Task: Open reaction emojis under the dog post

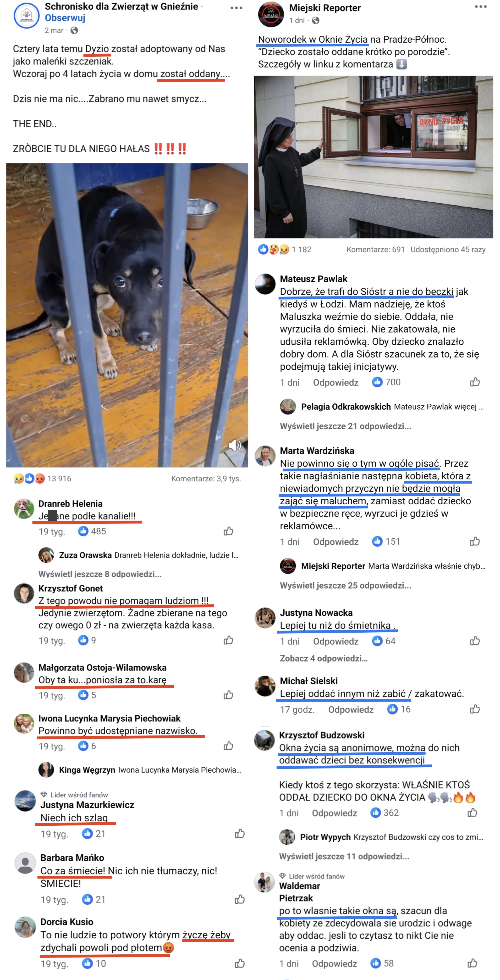Action: [x=29, y=479]
